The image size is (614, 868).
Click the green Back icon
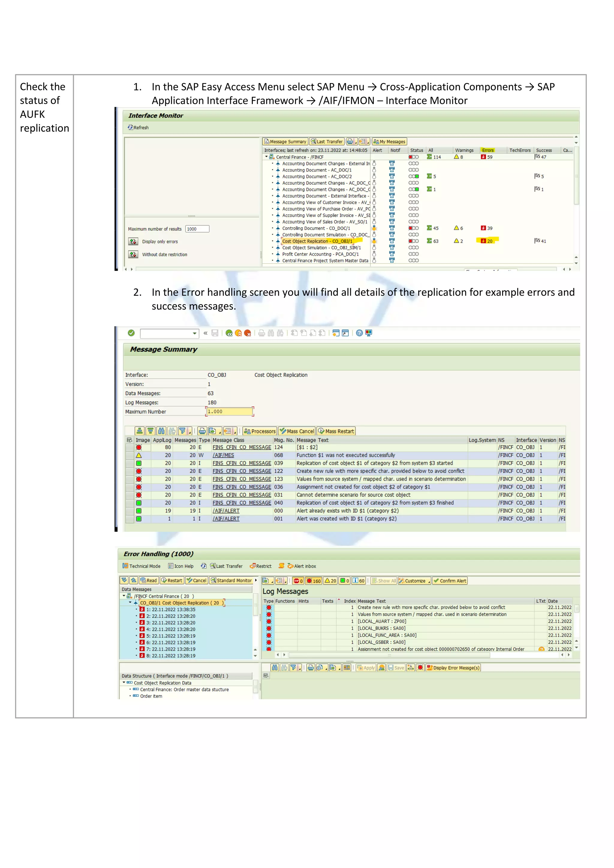pos(229,333)
